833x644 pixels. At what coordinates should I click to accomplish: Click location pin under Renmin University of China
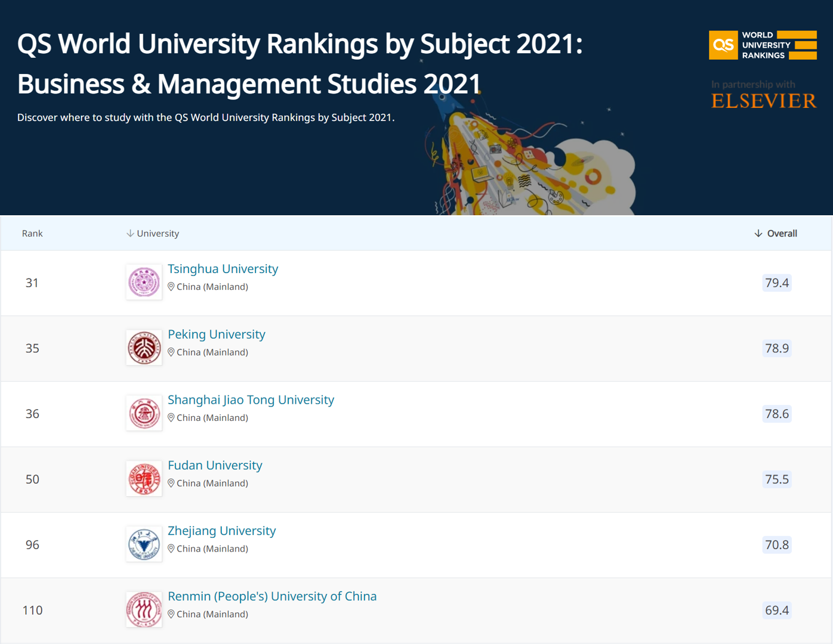(x=171, y=615)
